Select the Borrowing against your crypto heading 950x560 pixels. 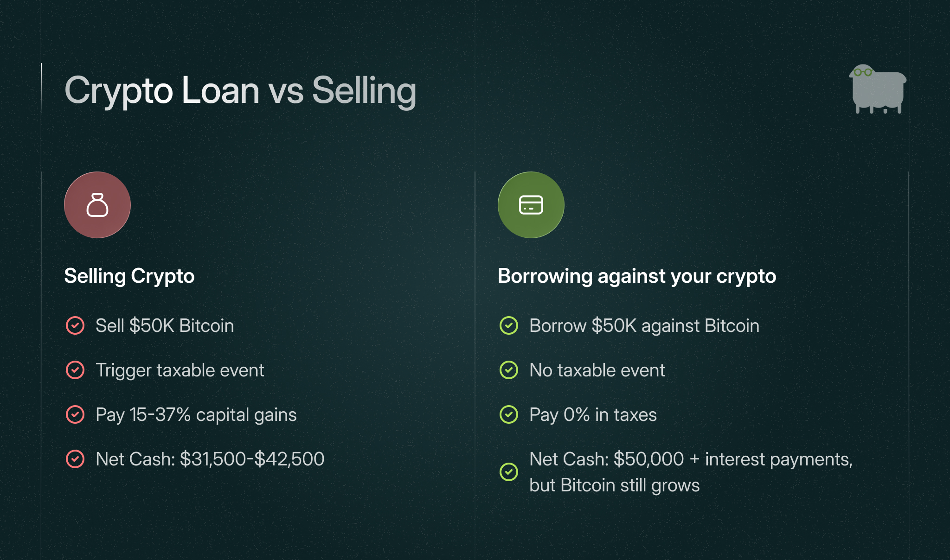(x=636, y=276)
